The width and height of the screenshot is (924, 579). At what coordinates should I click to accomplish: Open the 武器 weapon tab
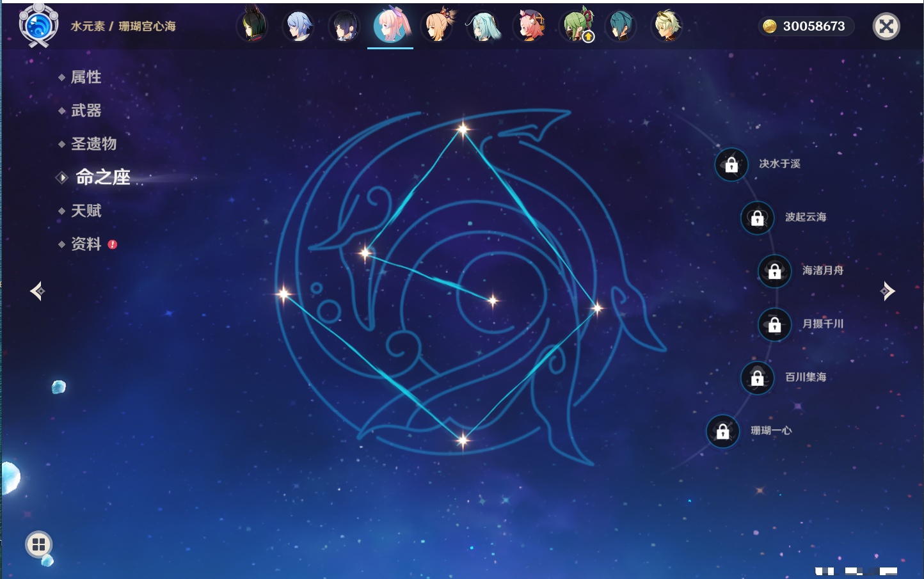pyautogui.click(x=86, y=111)
